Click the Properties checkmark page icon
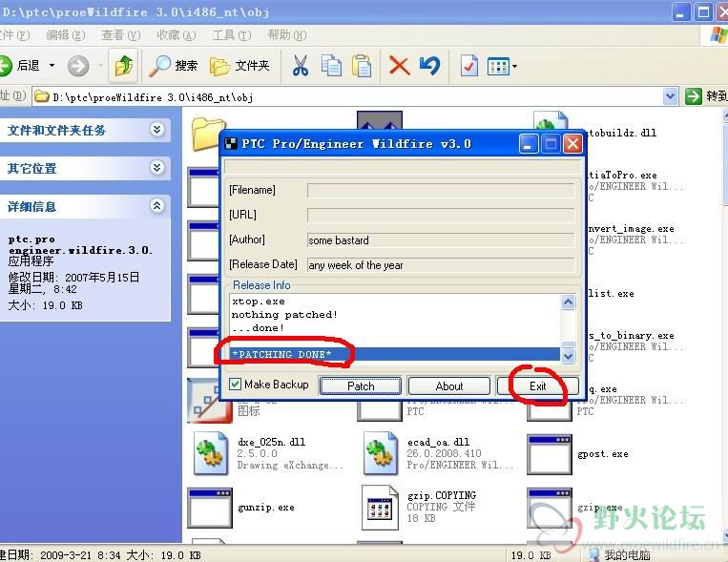This screenshot has height=562, width=728. 468,66
